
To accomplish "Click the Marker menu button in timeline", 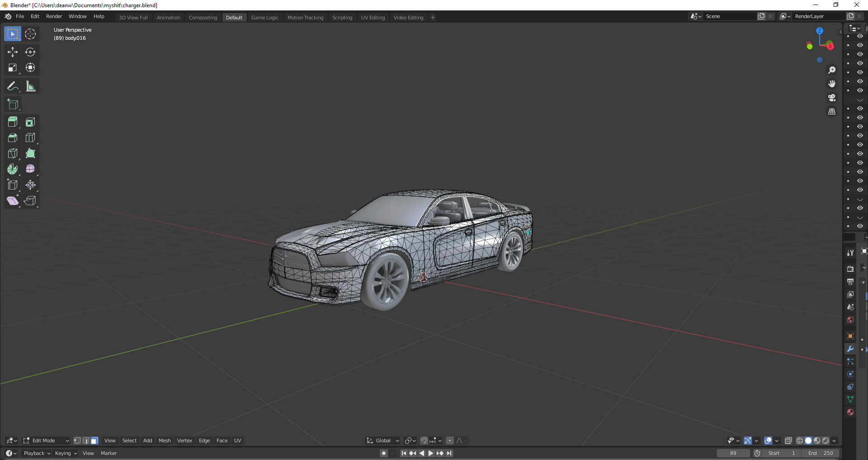I will point(108,453).
